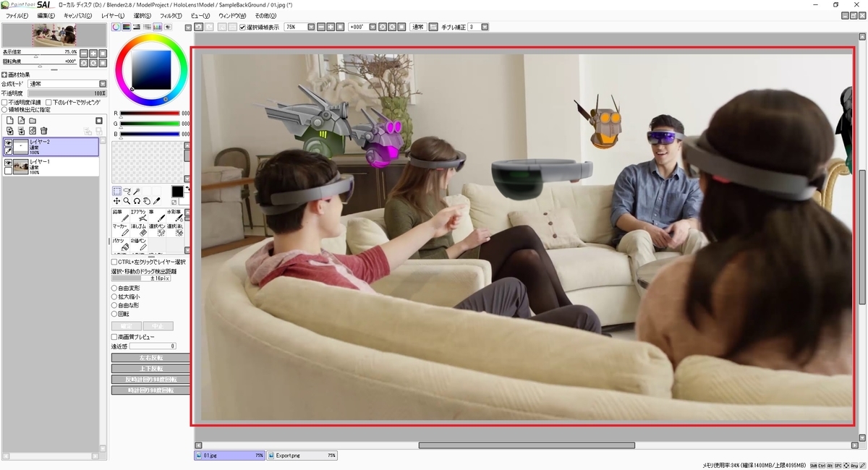Viewport: 868px width, 470px height.
Task: Delete the selected layer via trash icon
Action: (43, 131)
